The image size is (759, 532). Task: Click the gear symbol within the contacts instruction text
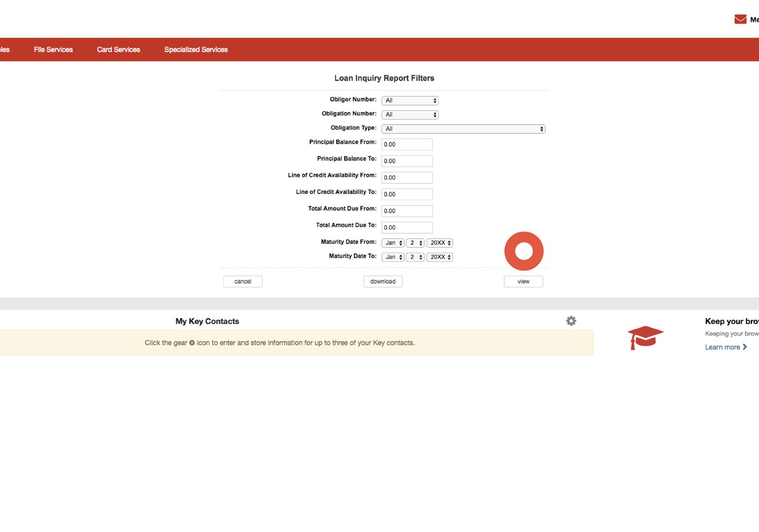tap(191, 343)
